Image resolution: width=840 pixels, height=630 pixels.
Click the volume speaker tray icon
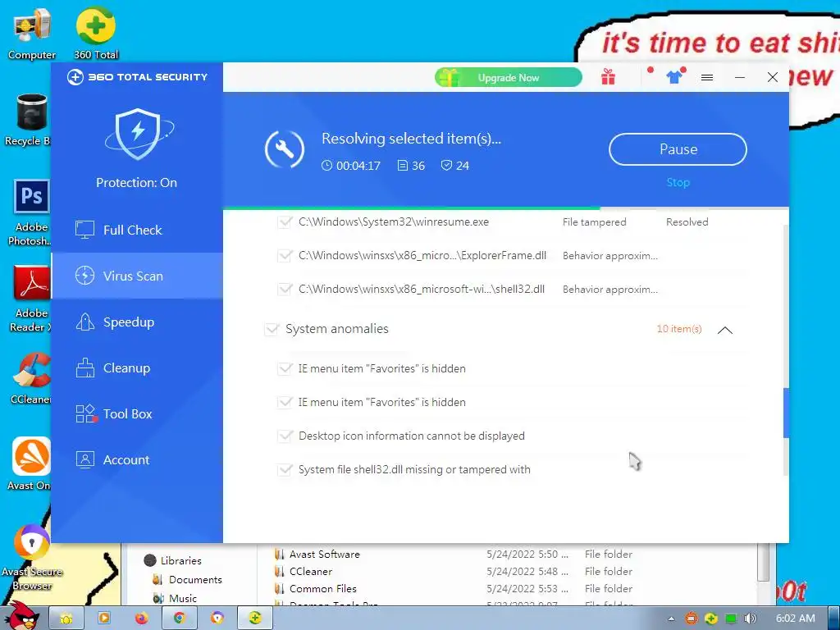coord(750,619)
